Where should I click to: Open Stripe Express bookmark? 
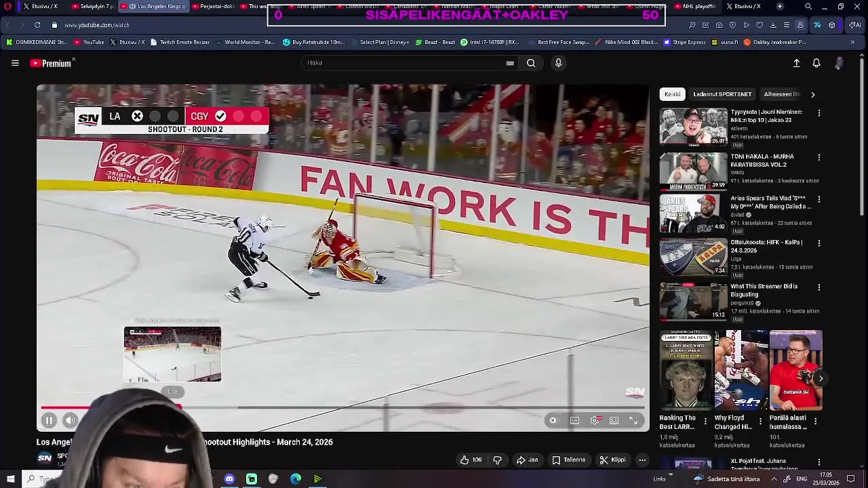[x=685, y=42]
